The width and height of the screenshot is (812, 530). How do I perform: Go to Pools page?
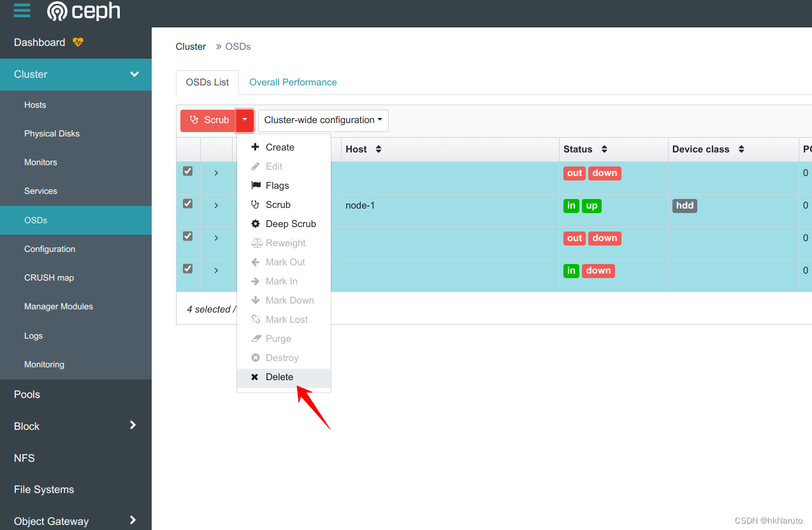[76, 395]
